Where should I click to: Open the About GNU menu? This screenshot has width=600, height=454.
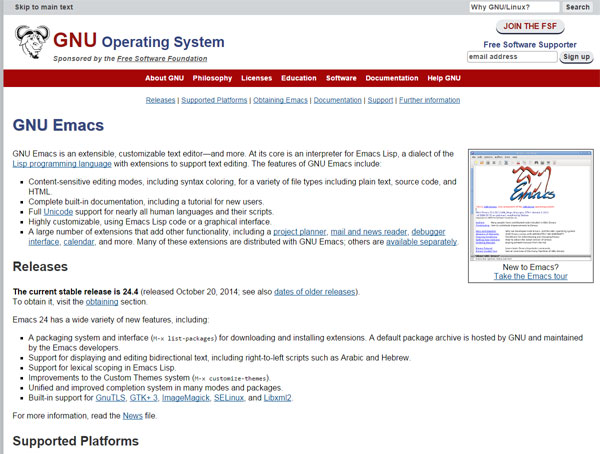[x=165, y=78]
